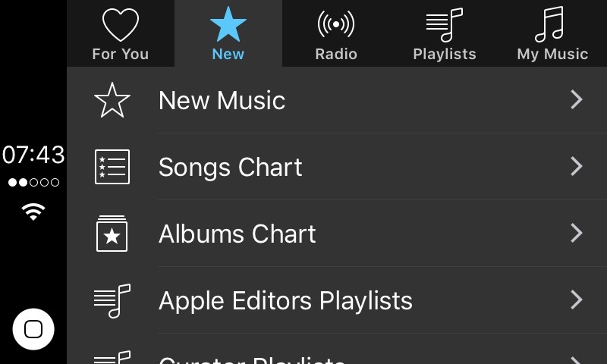Tap the 07:43 clock display
This screenshot has width=607, height=364.
(x=33, y=155)
